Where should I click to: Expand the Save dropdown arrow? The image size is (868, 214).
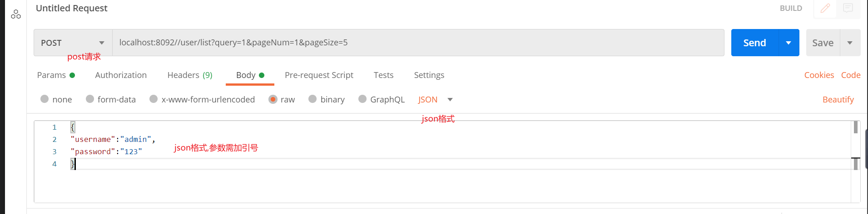pos(850,43)
